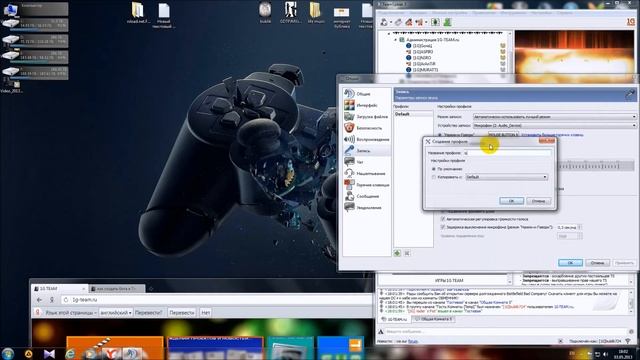Select Push-to-Talk radio button
Image resolution: width=640 pixels, height=360 pixels.
click(440, 135)
